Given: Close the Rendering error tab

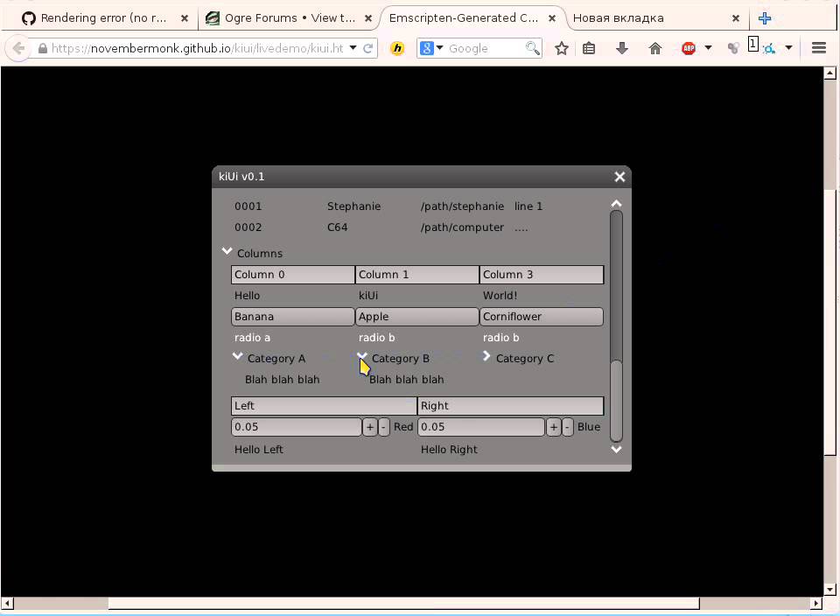Looking at the screenshot, I should pyautogui.click(x=185, y=18).
